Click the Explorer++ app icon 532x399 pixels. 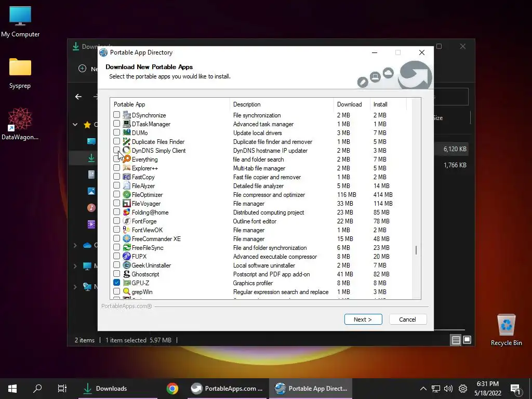pyautogui.click(x=127, y=168)
